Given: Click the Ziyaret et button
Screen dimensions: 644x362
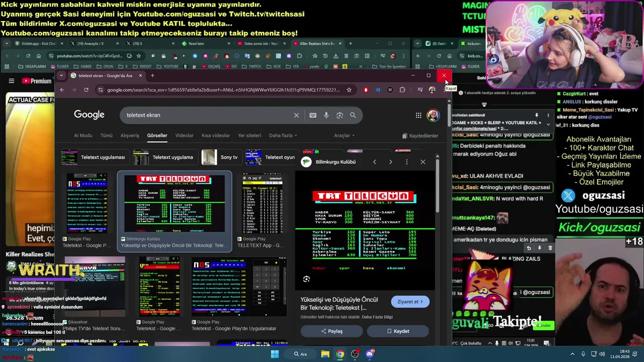Looking at the screenshot, I should 410,302.
